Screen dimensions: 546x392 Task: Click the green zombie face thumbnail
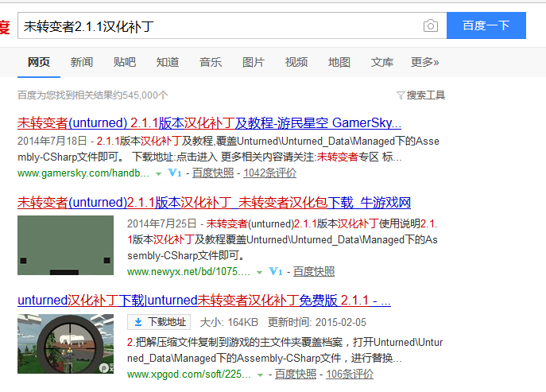point(65,246)
